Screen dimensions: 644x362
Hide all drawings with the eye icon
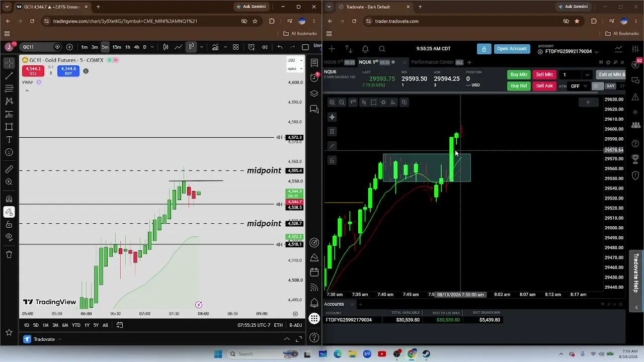tap(9, 237)
